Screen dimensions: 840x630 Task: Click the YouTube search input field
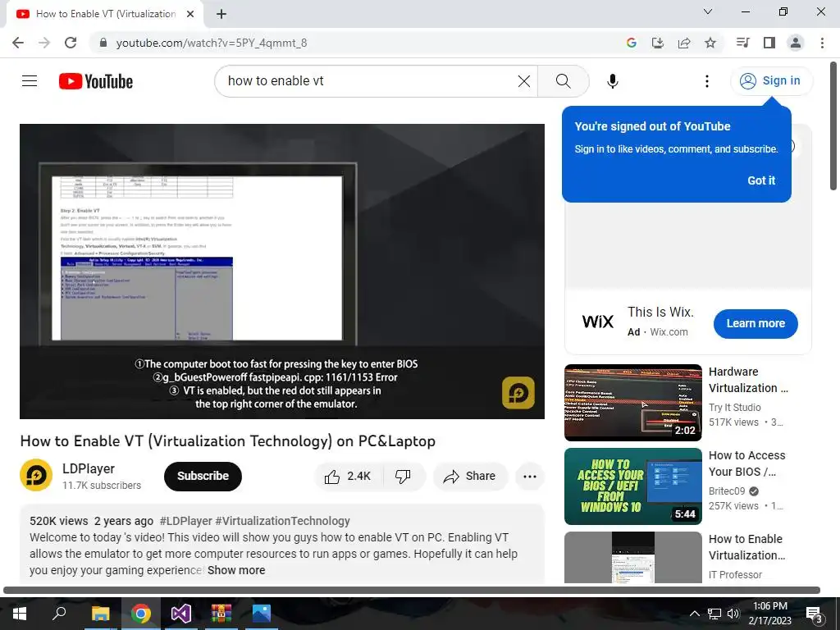coord(370,81)
